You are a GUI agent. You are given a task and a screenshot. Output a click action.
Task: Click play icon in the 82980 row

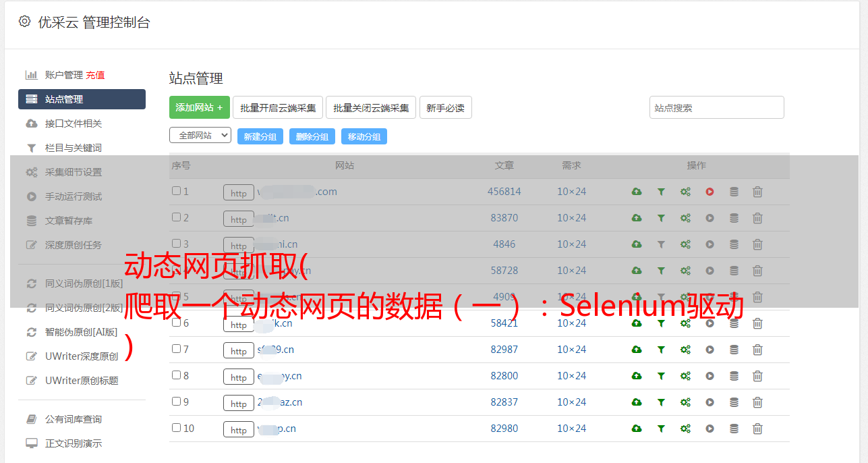pos(710,429)
